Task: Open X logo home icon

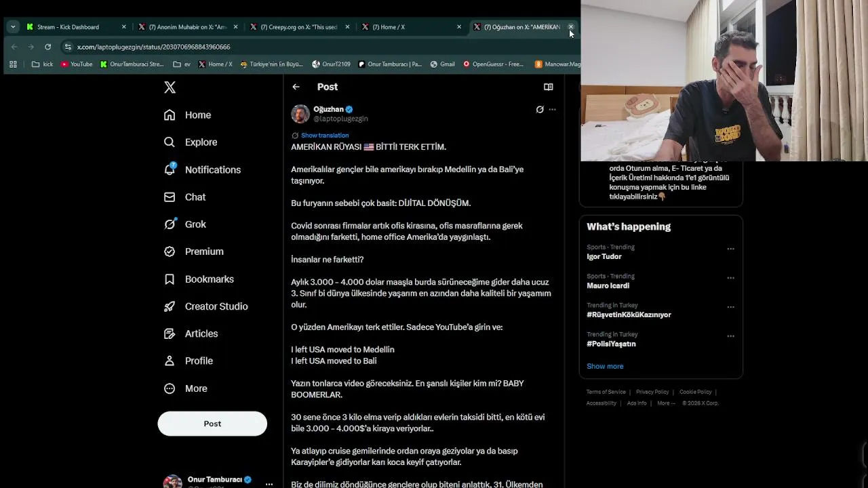Action: click(170, 87)
